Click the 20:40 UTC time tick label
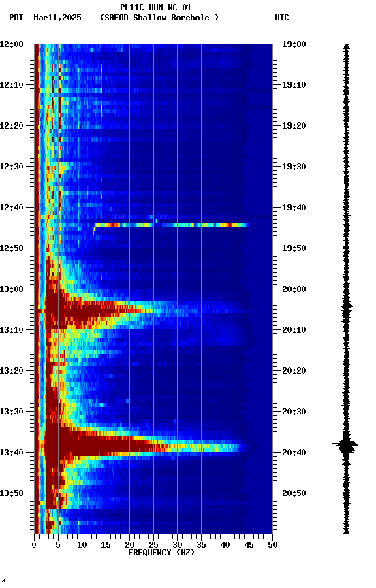Screen dimensions: 376x588 click(294, 453)
